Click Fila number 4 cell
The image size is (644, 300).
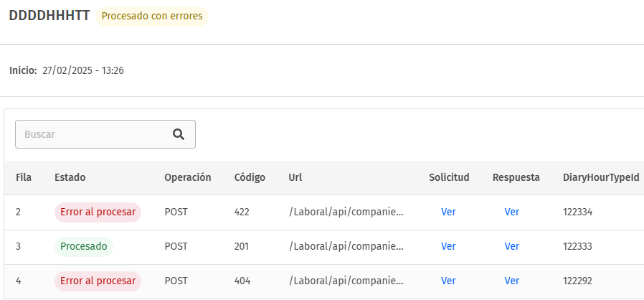19,281
